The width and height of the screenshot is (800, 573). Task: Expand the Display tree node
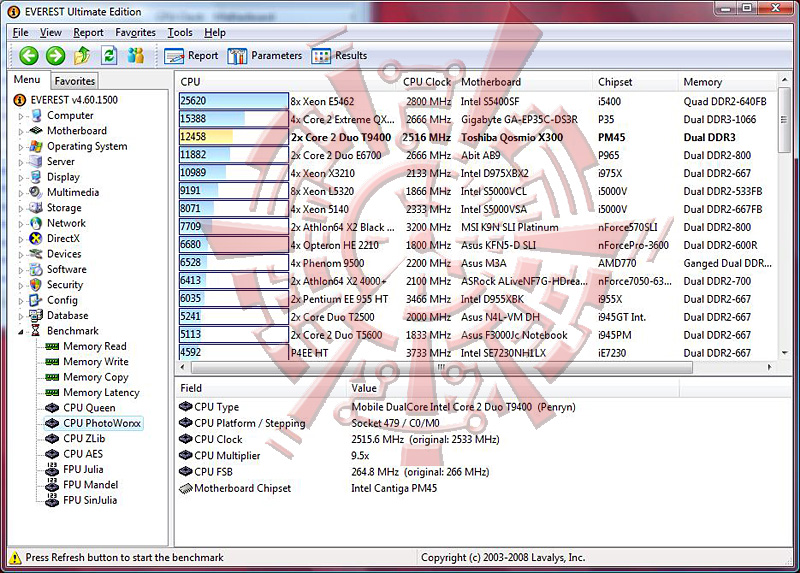pos(21,178)
